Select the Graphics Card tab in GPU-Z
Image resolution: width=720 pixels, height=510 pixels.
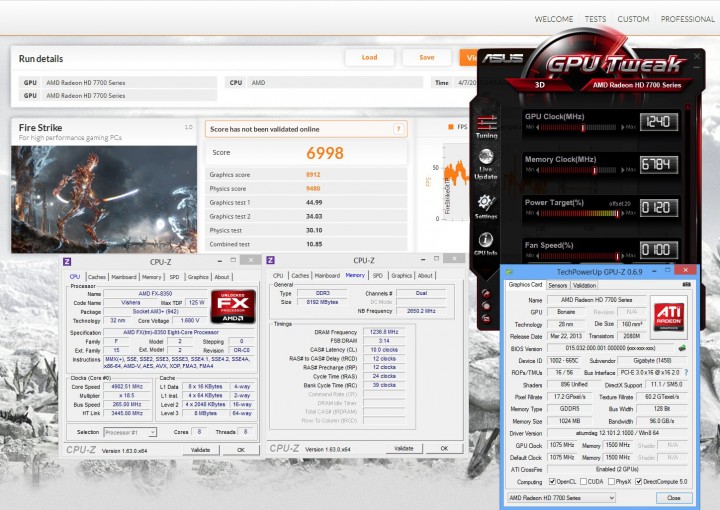pyautogui.click(x=525, y=285)
